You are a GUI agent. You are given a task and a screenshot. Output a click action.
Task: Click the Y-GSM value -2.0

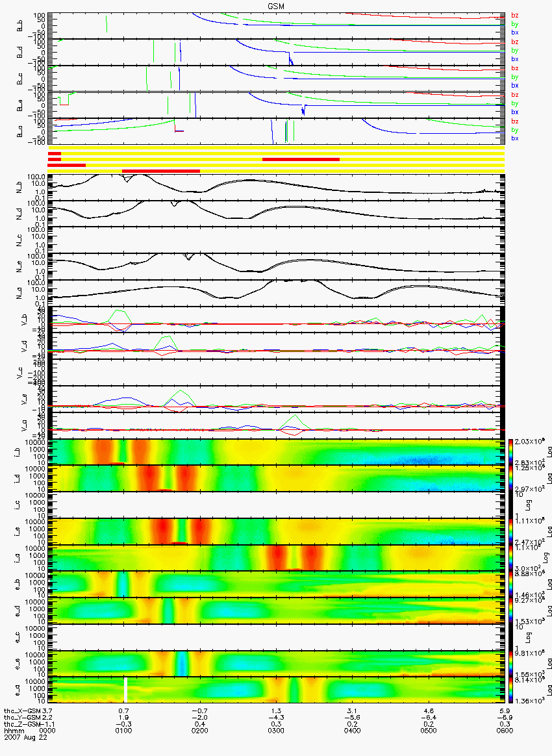pyautogui.click(x=199, y=717)
